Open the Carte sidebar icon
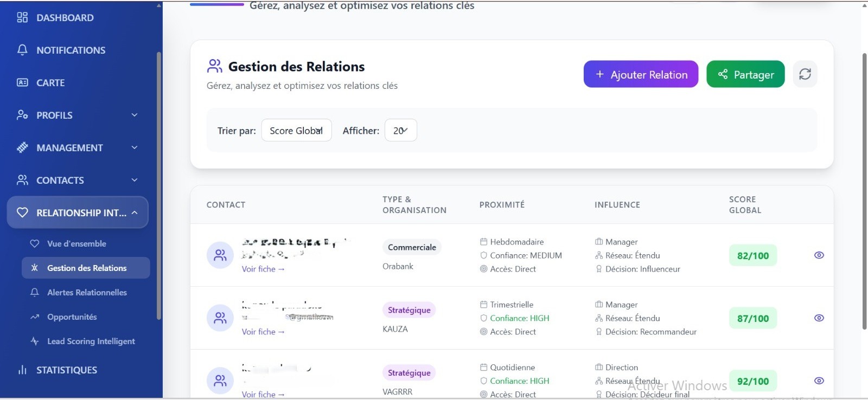 [x=22, y=83]
